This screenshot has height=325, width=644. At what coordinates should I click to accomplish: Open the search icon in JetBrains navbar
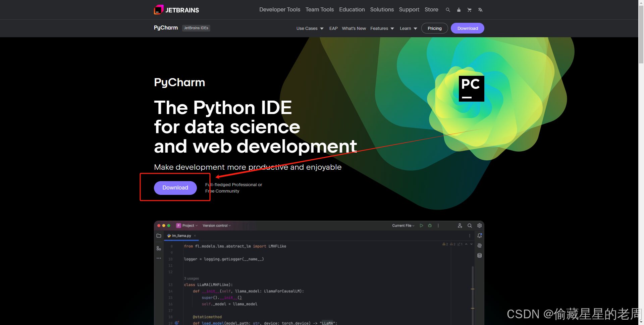tap(448, 10)
